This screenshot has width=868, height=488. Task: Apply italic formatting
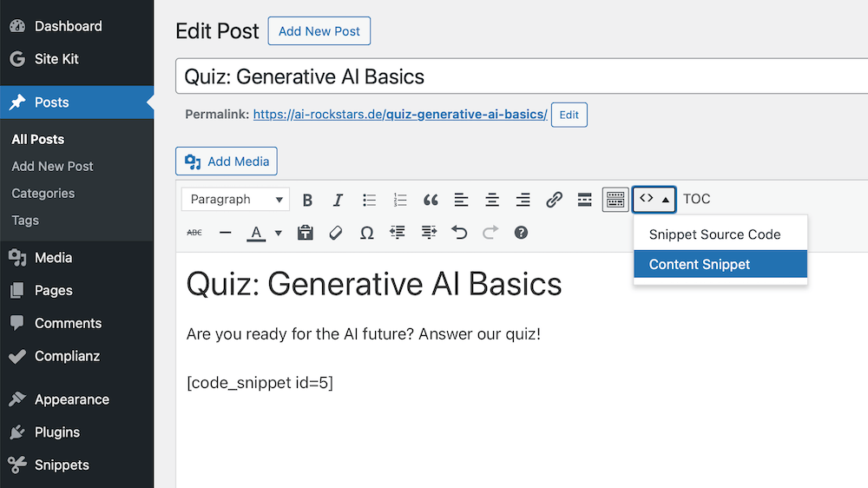tap(339, 200)
